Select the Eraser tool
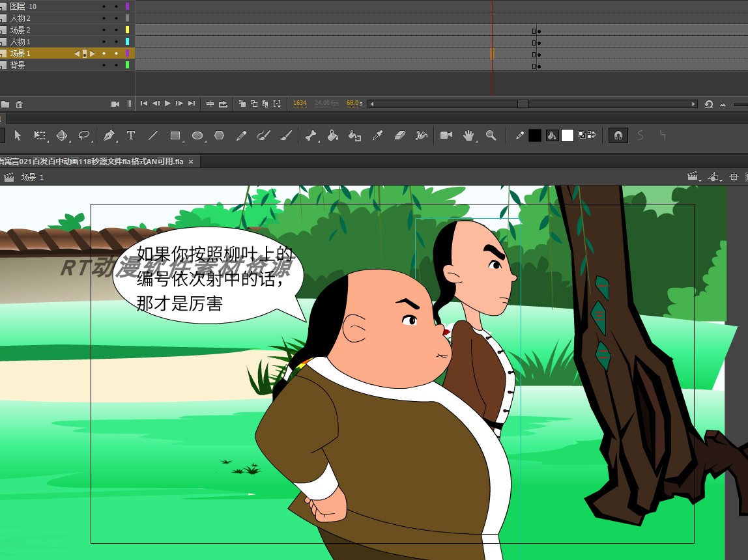This screenshot has height=560, width=748. coord(400,135)
